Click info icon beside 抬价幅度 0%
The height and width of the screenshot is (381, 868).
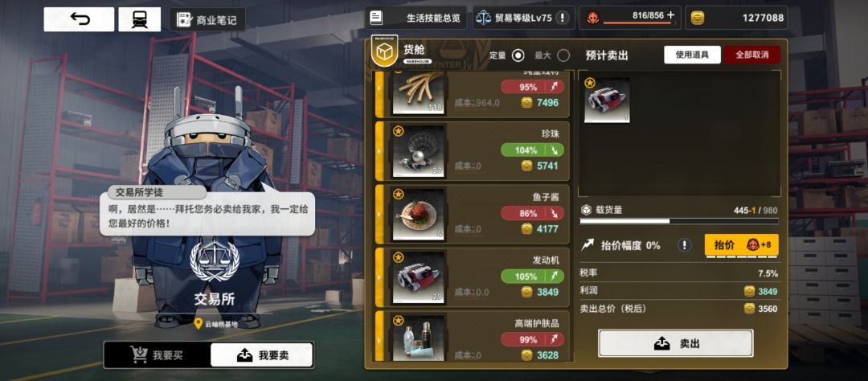tap(685, 245)
